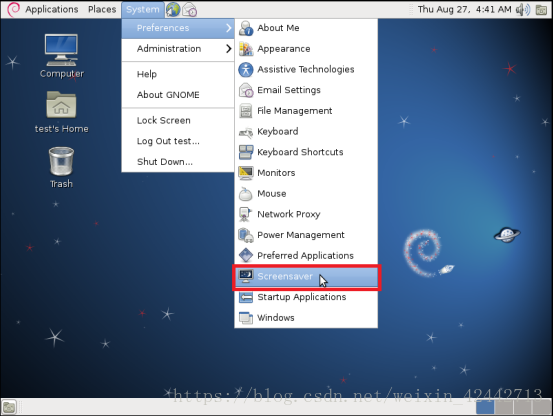
Task: Click the Show Desktop button in bottom panel
Action: (x=9, y=408)
